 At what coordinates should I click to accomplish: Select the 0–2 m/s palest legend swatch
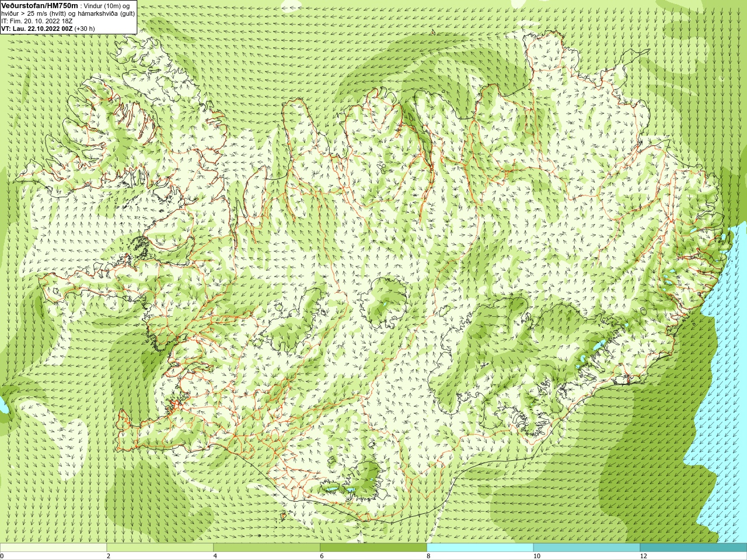tap(53, 548)
